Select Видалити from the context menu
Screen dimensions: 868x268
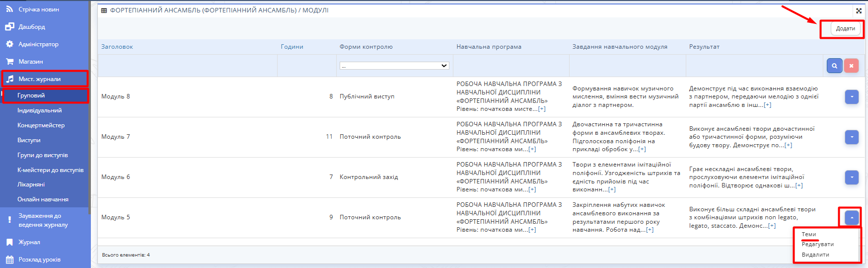click(815, 255)
